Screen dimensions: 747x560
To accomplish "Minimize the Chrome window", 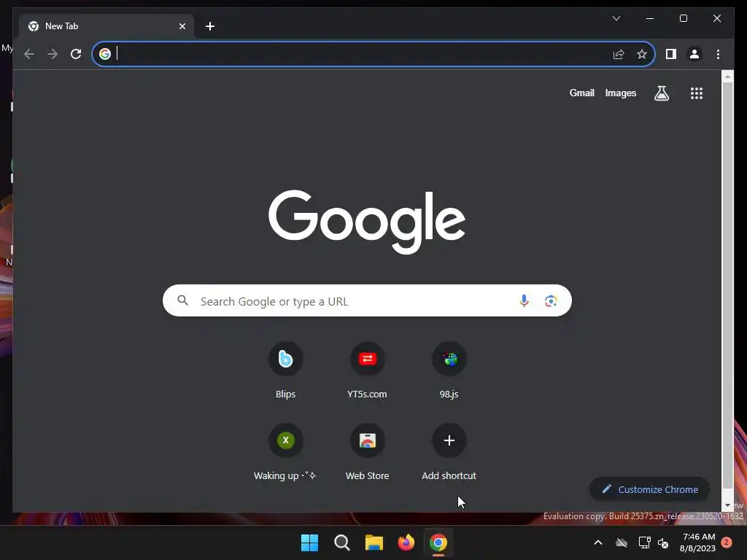I will (x=650, y=18).
